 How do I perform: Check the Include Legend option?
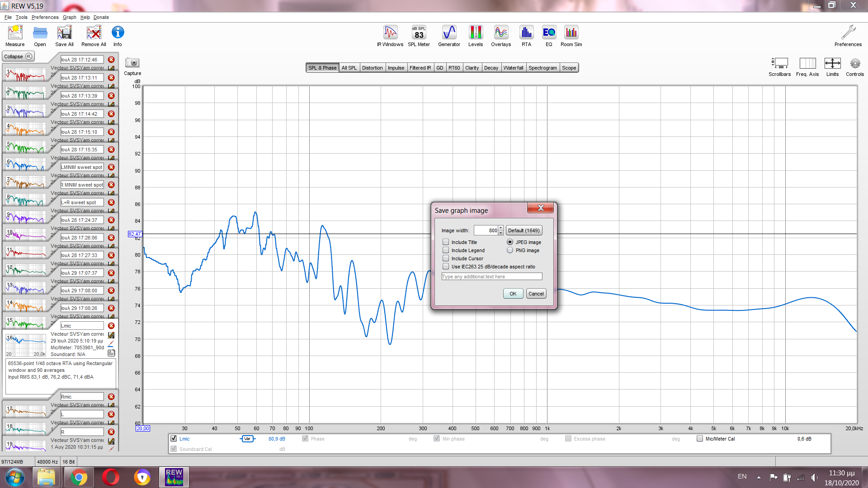coord(446,250)
